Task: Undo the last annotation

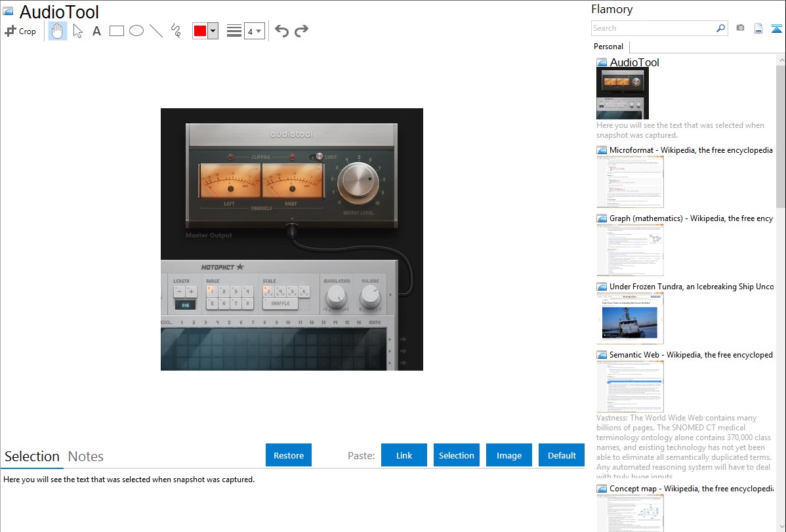Action: 281,31
